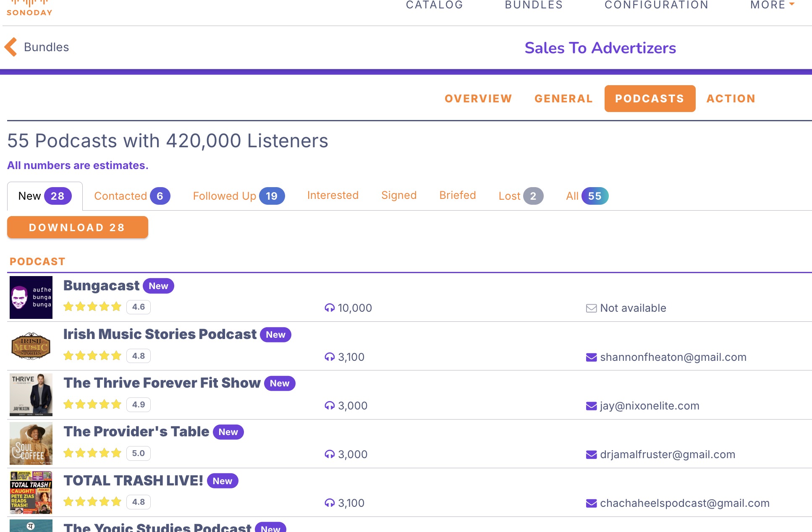Select the PODCASTS tab
Screen dimensions: 812x532
tap(650, 99)
